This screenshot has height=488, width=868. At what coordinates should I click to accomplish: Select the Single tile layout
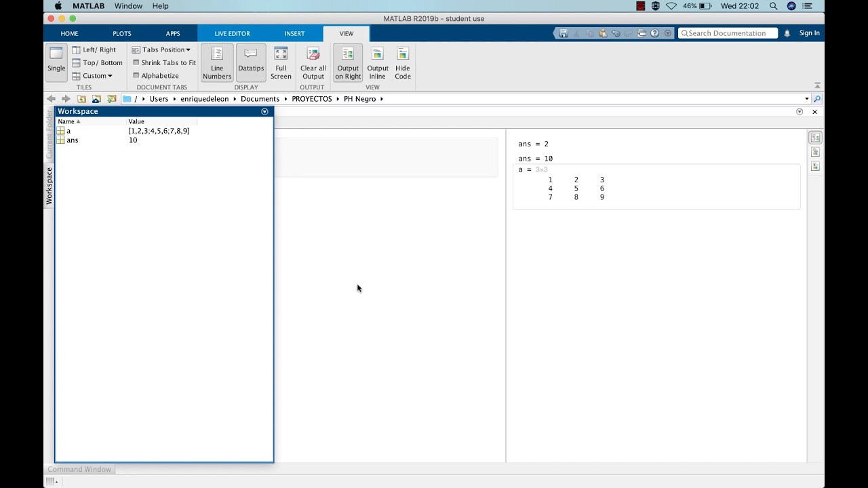(x=56, y=62)
